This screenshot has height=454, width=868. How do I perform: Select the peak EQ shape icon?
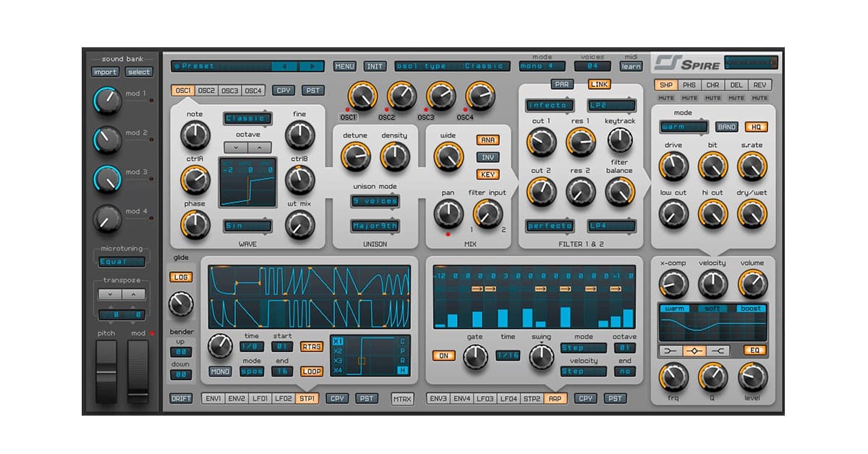tap(693, 350)
